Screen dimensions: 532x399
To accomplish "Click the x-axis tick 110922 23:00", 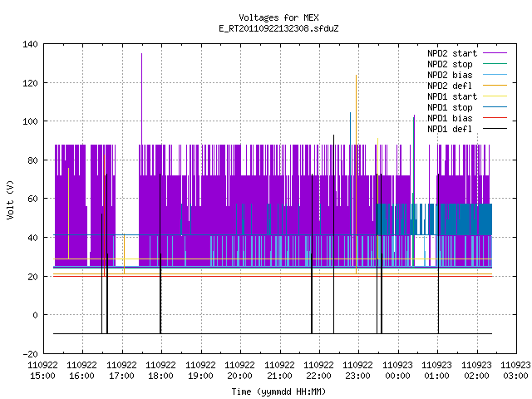I will pos(358,371).
